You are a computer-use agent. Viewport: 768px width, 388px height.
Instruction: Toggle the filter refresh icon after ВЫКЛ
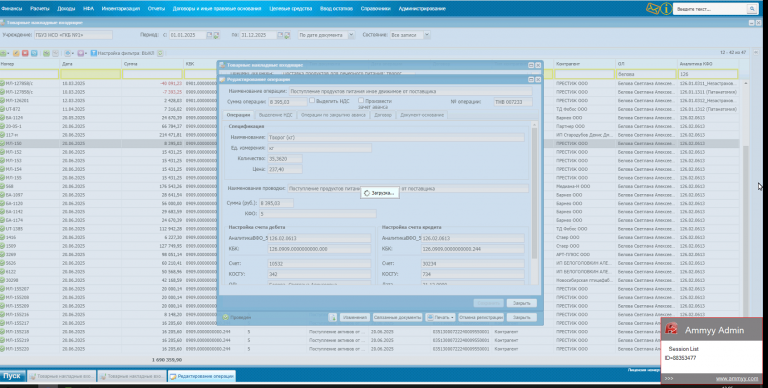click(x=160, y=53)
